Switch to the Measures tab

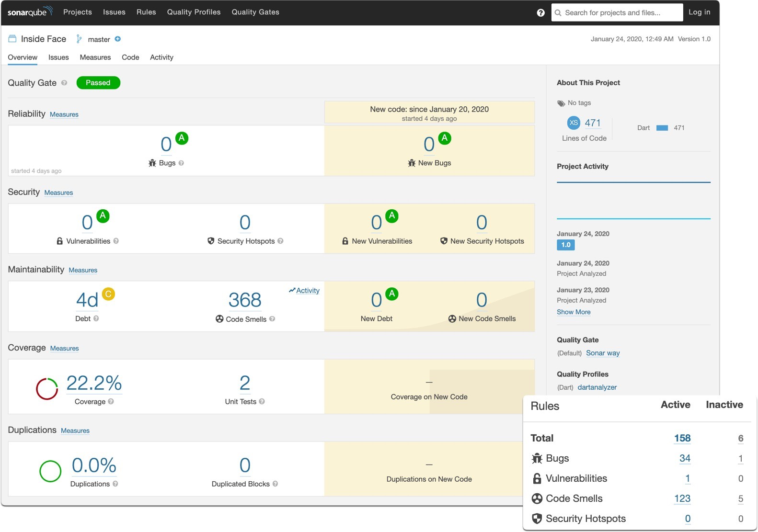[x=95, y=57]
